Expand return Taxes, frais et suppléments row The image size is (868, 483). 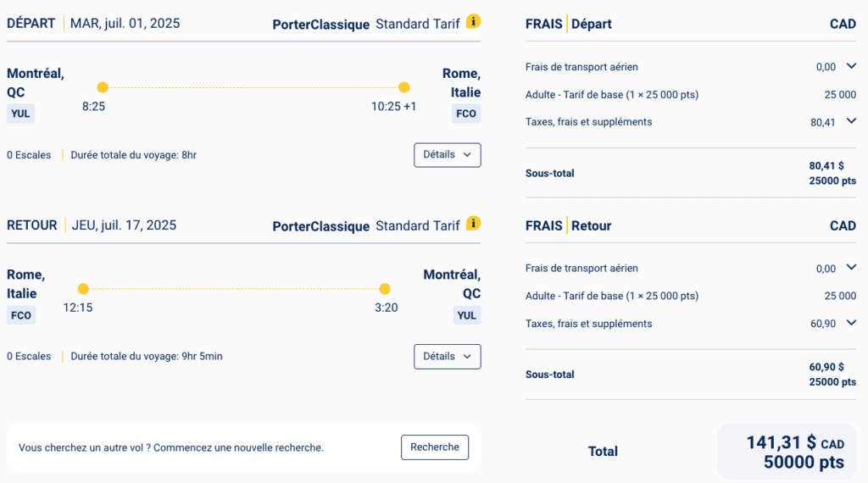tap(851, 323)
